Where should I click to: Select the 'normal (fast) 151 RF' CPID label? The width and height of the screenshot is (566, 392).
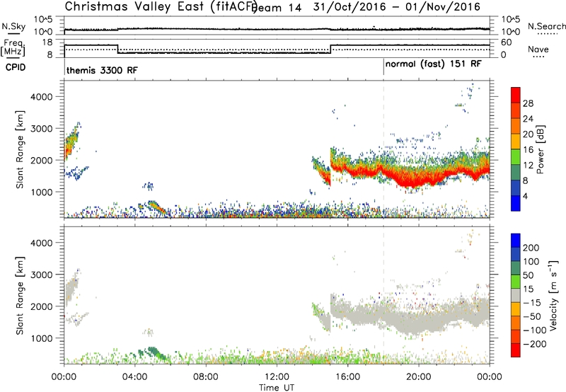coord(433,64)
